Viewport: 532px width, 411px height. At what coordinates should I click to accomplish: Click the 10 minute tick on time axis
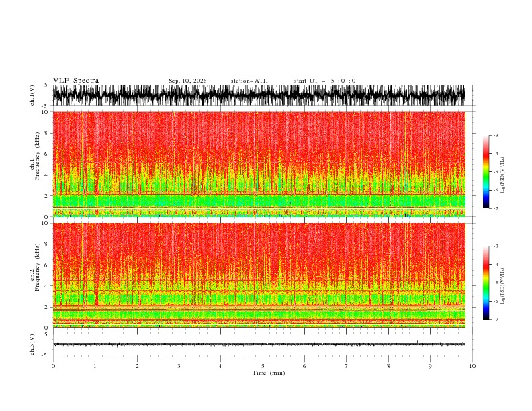[x=472, y=366]
